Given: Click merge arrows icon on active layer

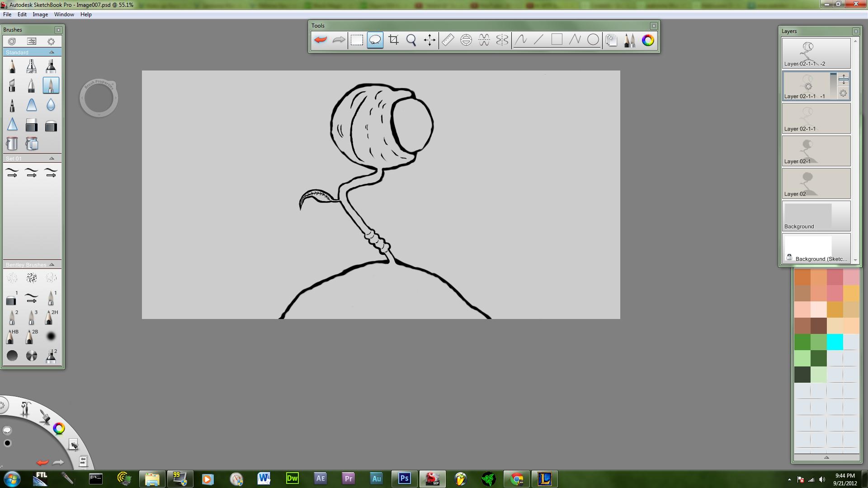Looking at the screenshot, I should pos(844,80).
